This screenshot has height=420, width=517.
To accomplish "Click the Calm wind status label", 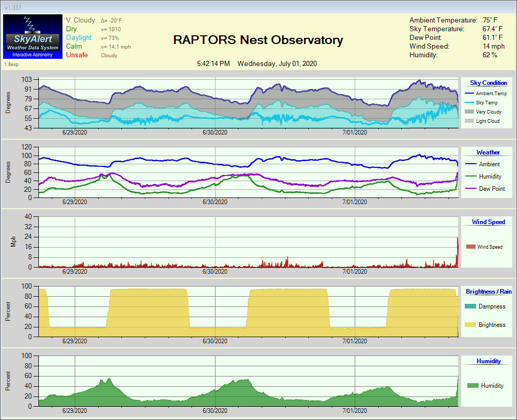I will coord(74,47).
